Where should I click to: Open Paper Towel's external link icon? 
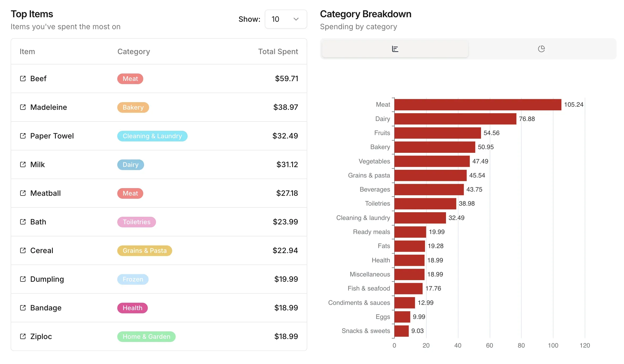tap(23, 136)
